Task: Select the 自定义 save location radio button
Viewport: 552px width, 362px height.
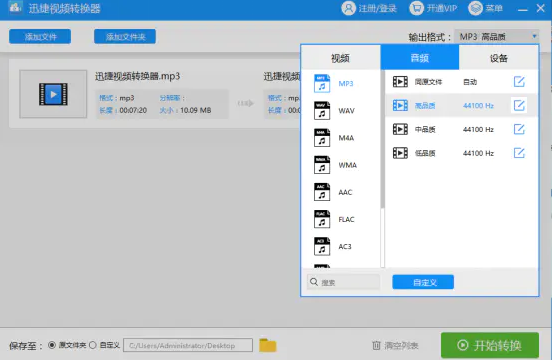Action: (93, 345)
